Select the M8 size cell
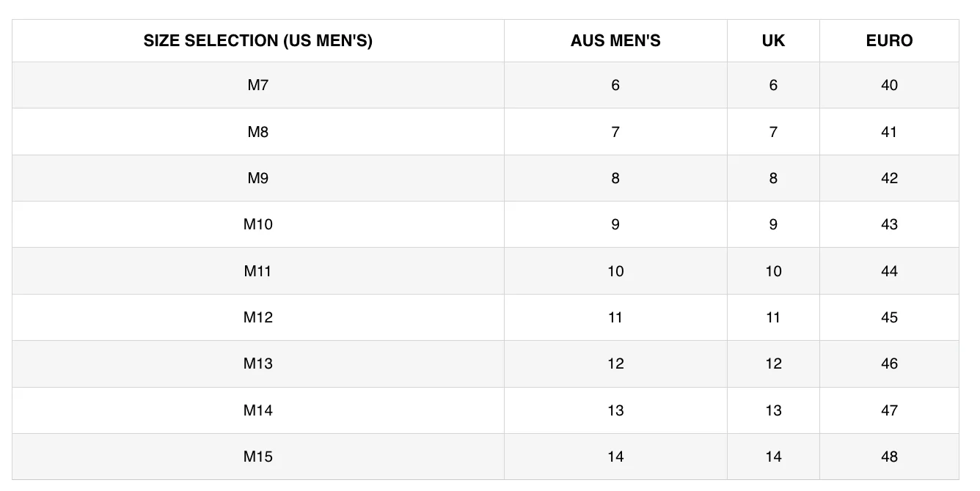 click(x=257, y=132)
